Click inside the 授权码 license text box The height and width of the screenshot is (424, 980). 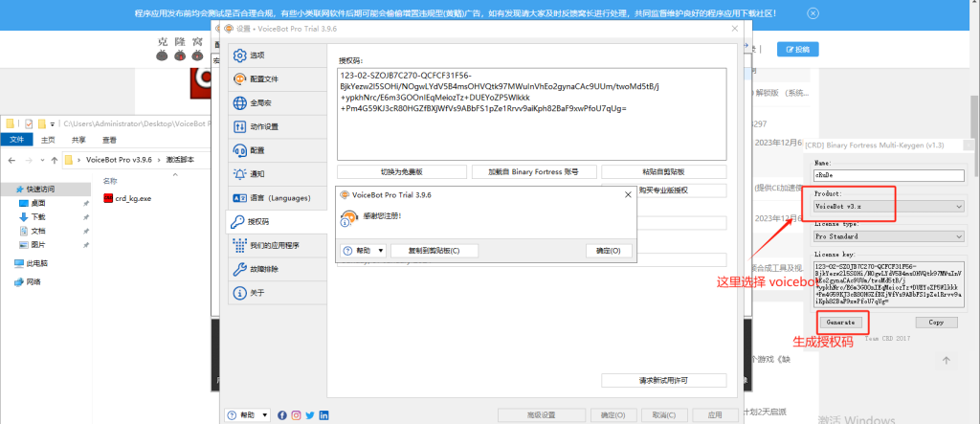[x=532, y=114]
